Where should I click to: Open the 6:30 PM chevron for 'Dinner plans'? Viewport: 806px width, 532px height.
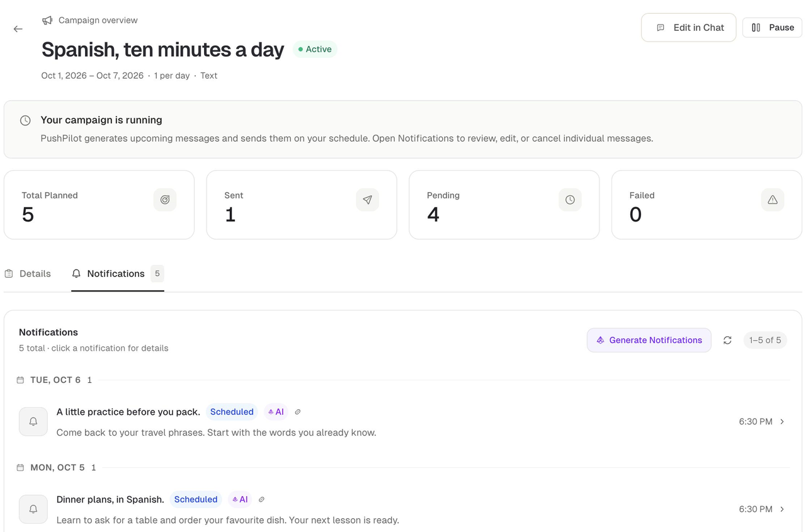782,509
